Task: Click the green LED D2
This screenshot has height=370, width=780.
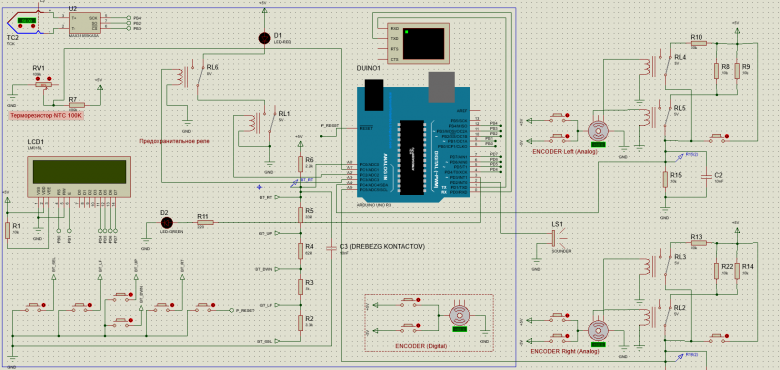Action: click(167, 223)
